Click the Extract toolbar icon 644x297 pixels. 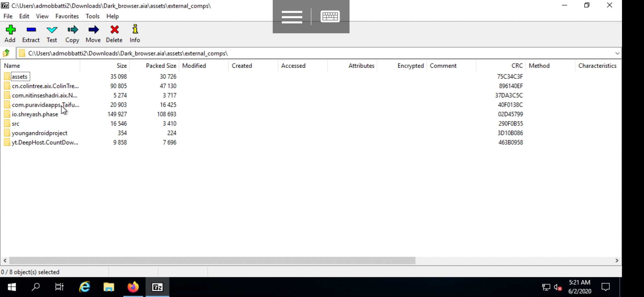coord(31,29)
